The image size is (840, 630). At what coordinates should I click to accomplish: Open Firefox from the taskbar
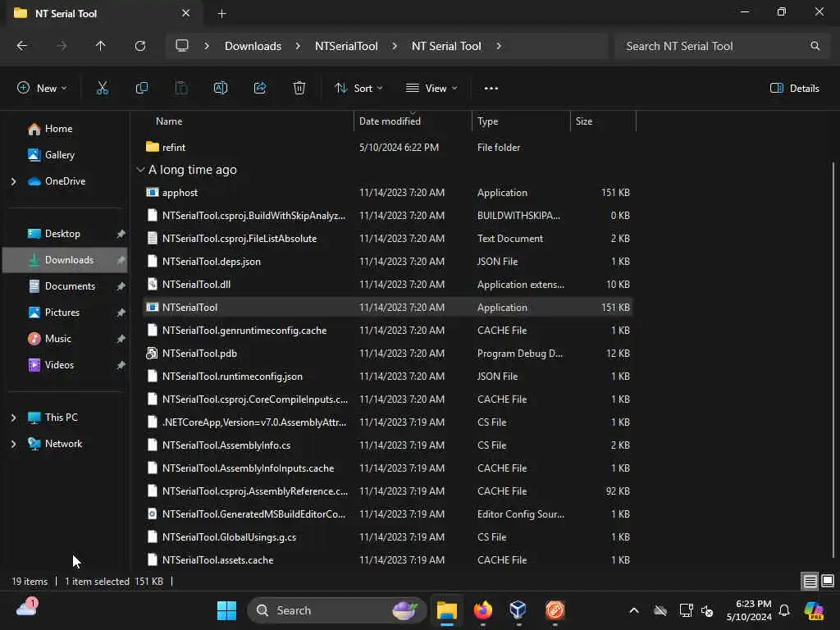point(482,610)
